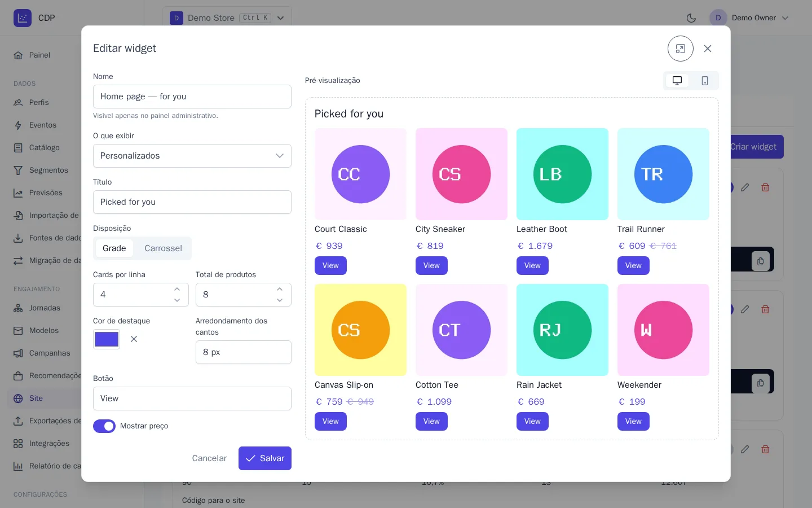The width and height of the screenshot is (812, 508).
Task: Increase Cards por linha value
Action: pyautogui.click(x=177, y=289)
